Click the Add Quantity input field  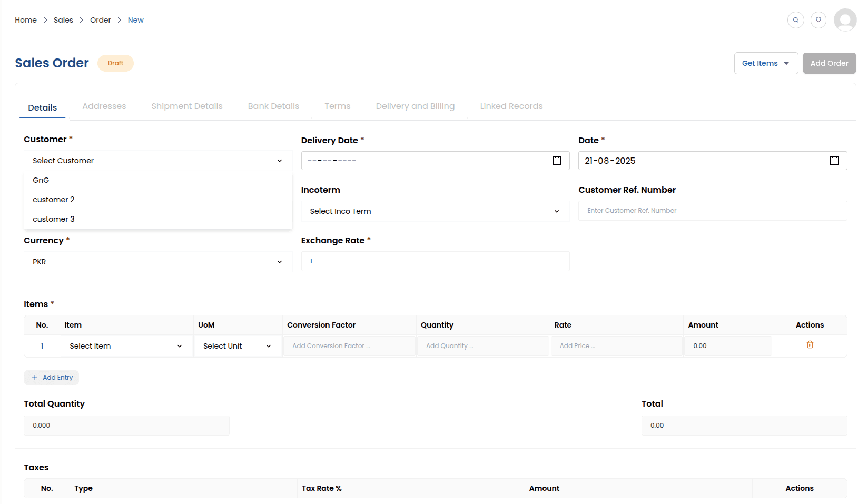point(482,346)
